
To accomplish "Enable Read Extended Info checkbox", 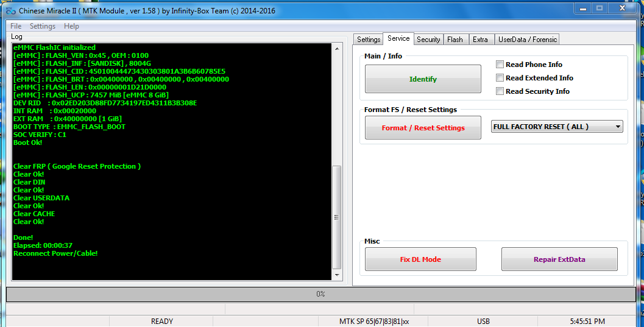I will (500, 78).
